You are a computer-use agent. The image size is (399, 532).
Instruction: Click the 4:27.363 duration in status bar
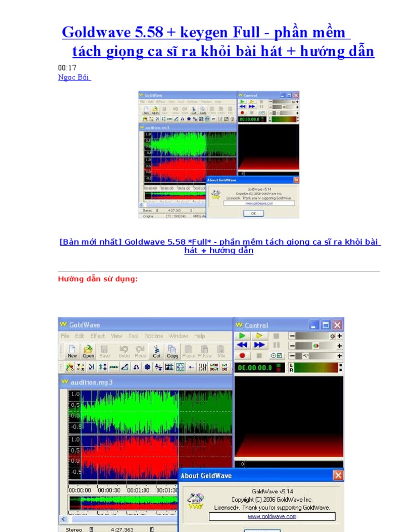[x=122, y=529]
